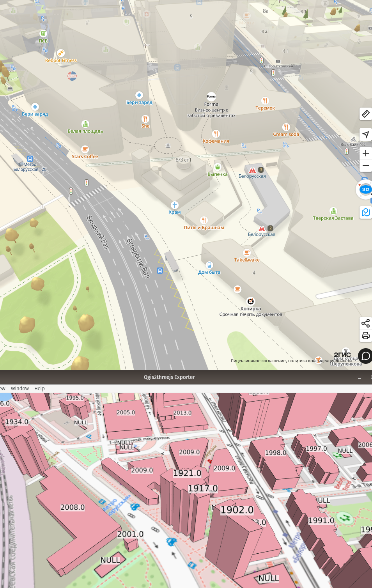Screen dimensions: 372x588
Task: Print the map using printer icon
Action: 365,336
